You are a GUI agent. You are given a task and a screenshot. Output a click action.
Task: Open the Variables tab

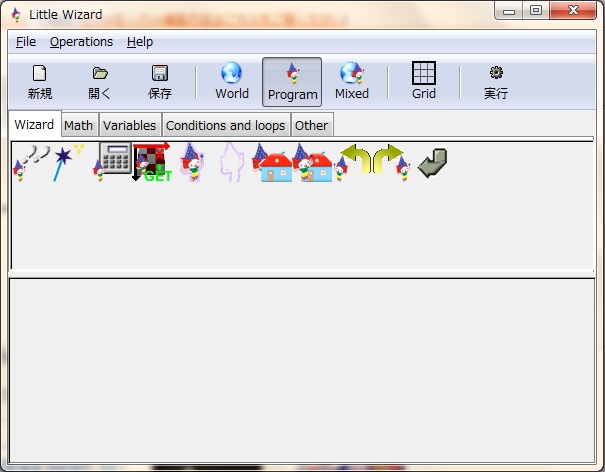pos(130,125)
